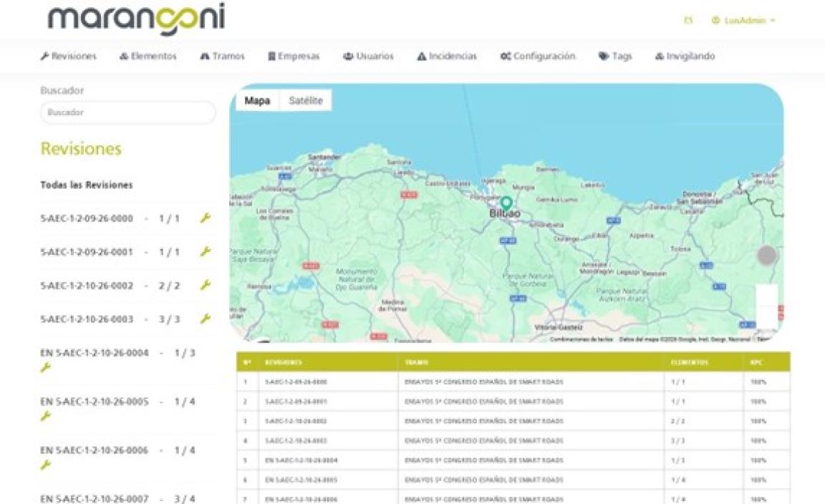Open the Revisiones menu
Image resolution: width=825 pixels, height=504 pixels.
(69, 56)
